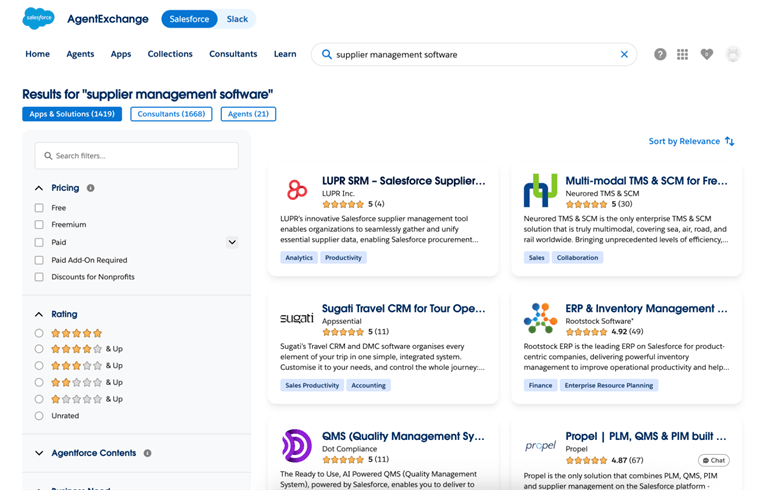Open Sugati Travel CRM listing title

(x=404, y=309)
